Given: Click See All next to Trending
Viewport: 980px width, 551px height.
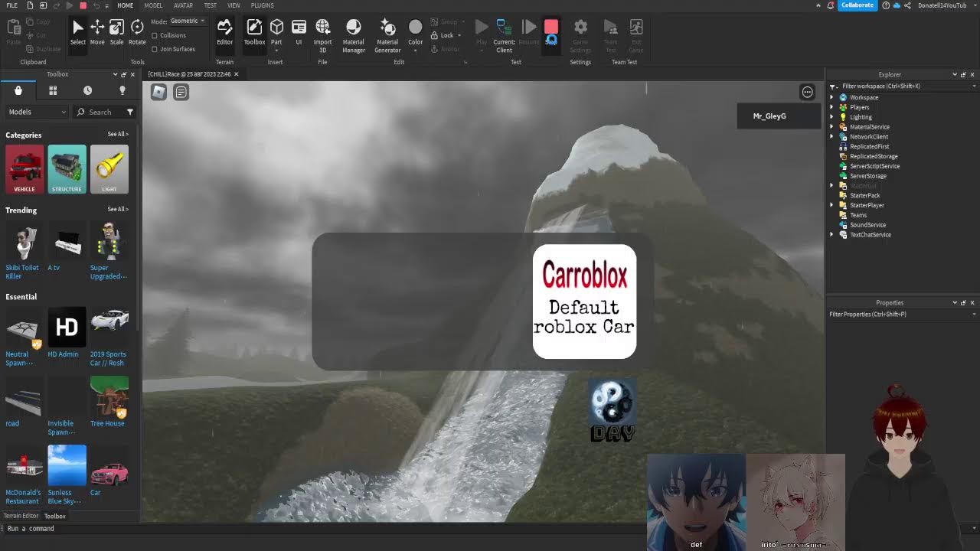Looking at the screenshot, I should pyautogui.click(x=118, y=209).
